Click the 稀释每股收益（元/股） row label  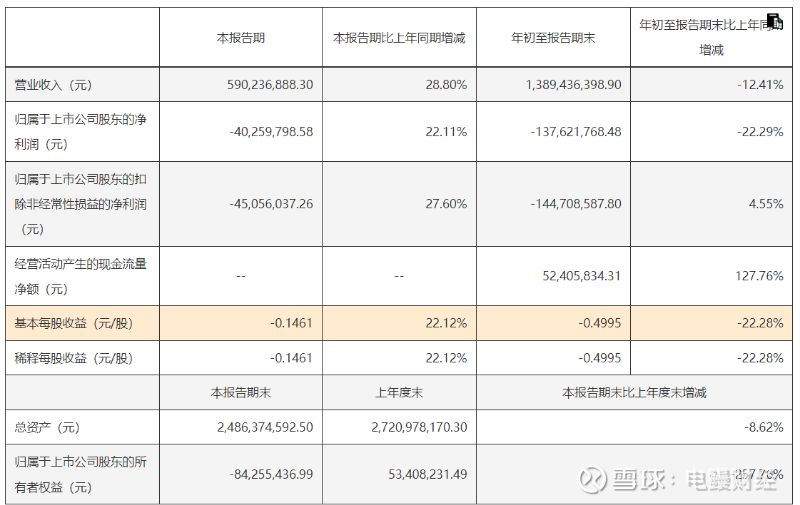[74, 358]
